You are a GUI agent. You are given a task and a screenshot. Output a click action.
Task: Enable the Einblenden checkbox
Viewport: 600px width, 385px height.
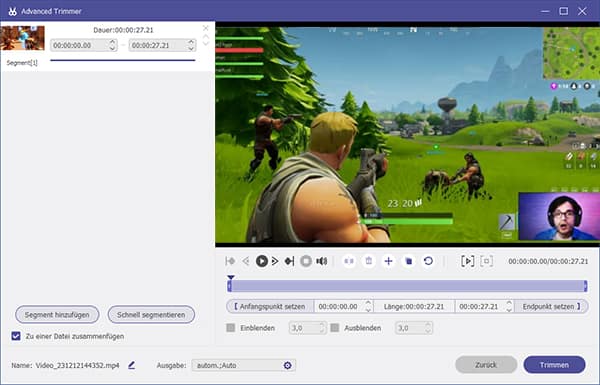(231, 328)
